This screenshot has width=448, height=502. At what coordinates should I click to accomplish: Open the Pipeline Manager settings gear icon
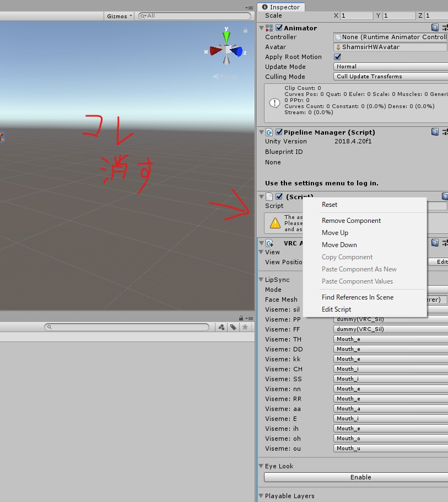(x=445, y=132)
